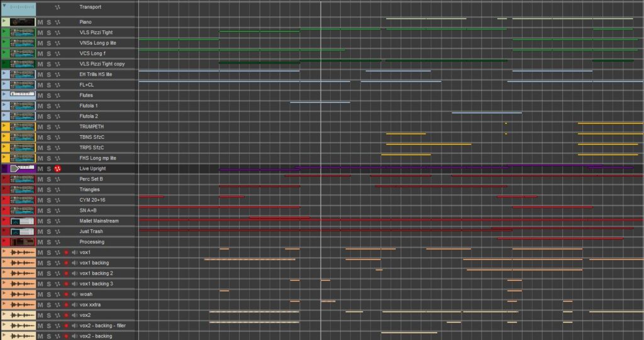Select the 'Just Trash' track name

pyautogui.click(x=91, y=232)
